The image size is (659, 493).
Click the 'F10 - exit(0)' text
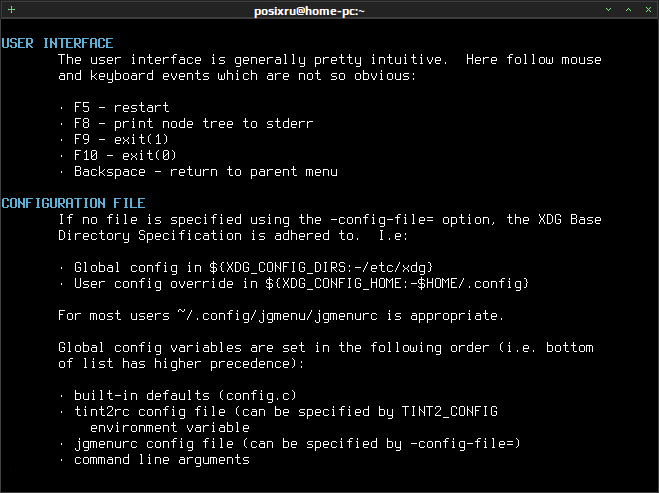coord(125,156)
